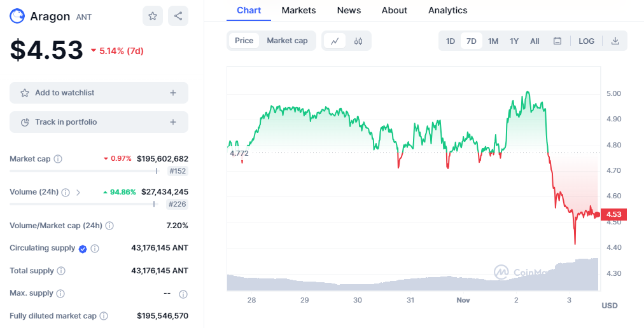Open the share icon button

click(x=178, y=16)
